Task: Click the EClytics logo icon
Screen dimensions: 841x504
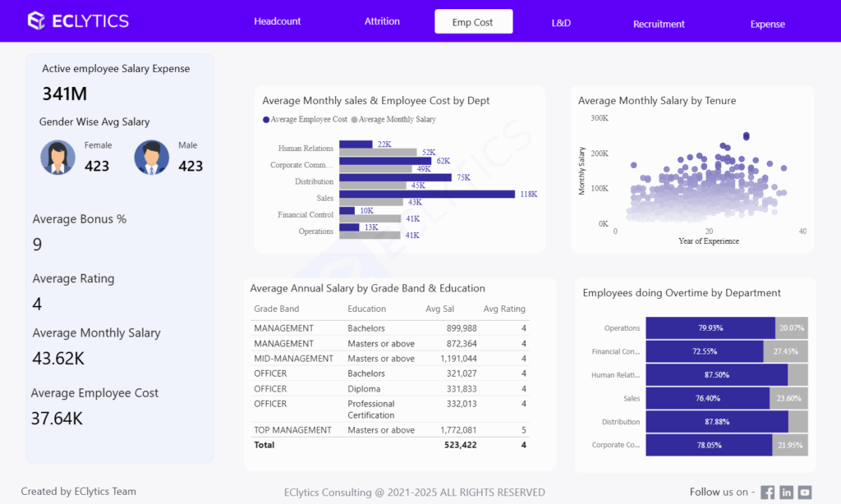Action: coord(36,21)
